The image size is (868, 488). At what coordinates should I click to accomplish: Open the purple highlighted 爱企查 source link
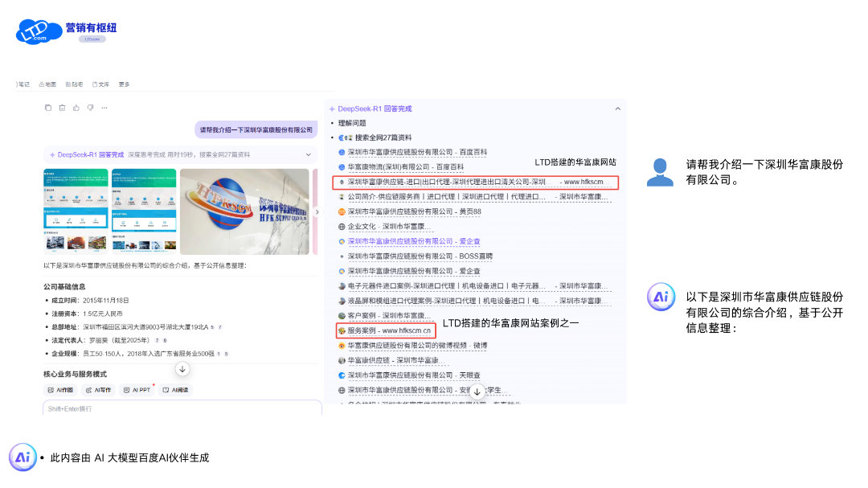click(414, 241)
